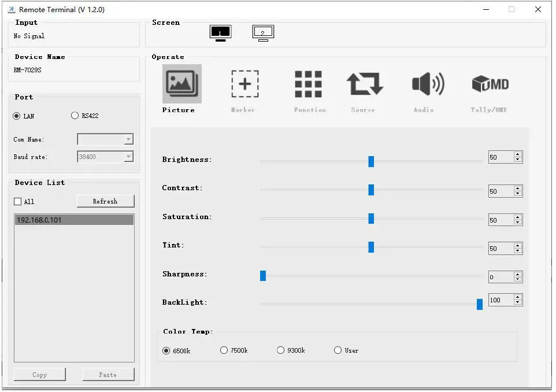
Task: Increase Brightness with up spinner arrow
Action: (x=518, y=154)
